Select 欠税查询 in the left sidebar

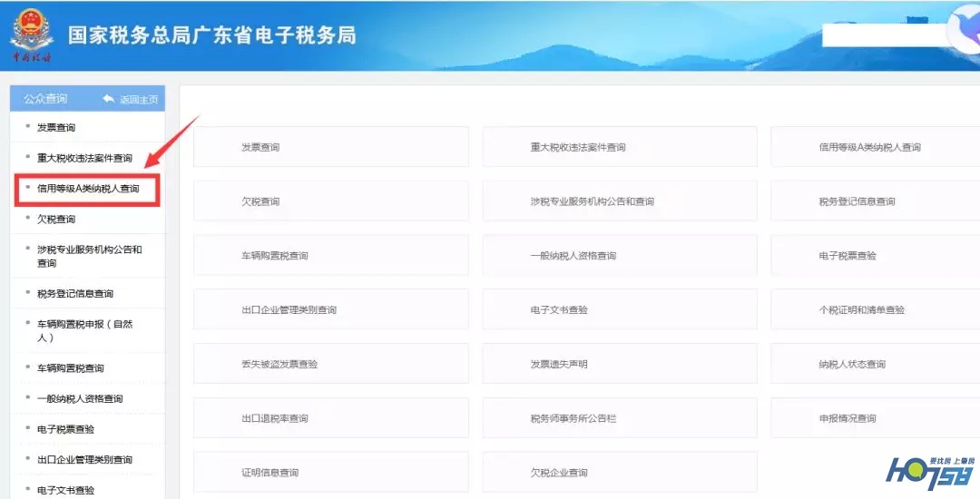pos(87,220)
